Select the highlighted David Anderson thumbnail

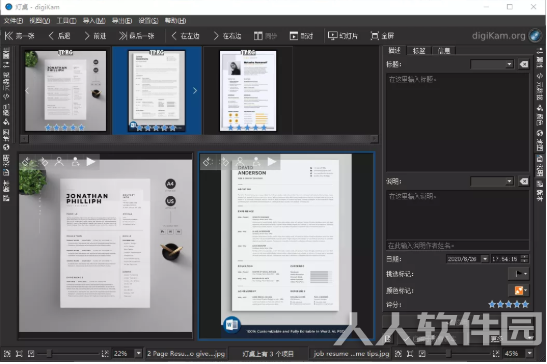tap(157, 91)
